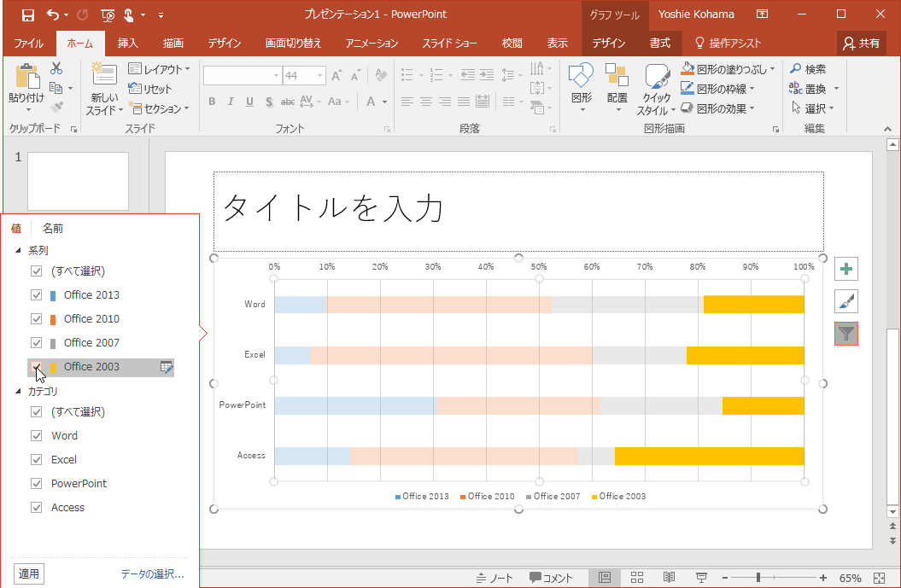
Task: Uncheck Word category checkbox
Action: pyautogui.click(x=36, y=436)
